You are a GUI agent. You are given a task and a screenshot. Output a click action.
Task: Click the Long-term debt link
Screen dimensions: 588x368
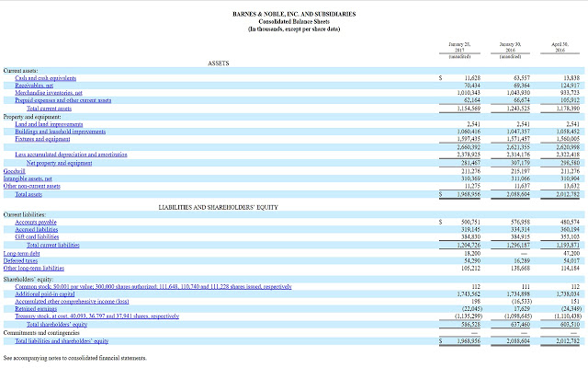(21, 254)
